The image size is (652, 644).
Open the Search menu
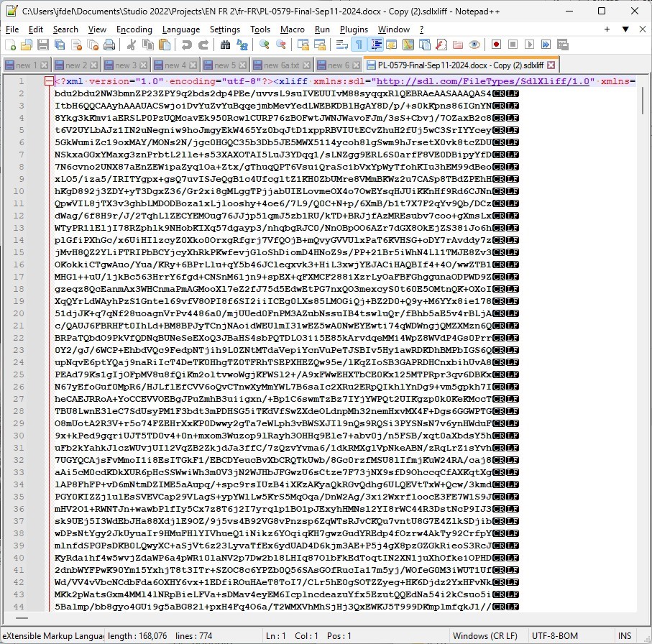[65, 29]
